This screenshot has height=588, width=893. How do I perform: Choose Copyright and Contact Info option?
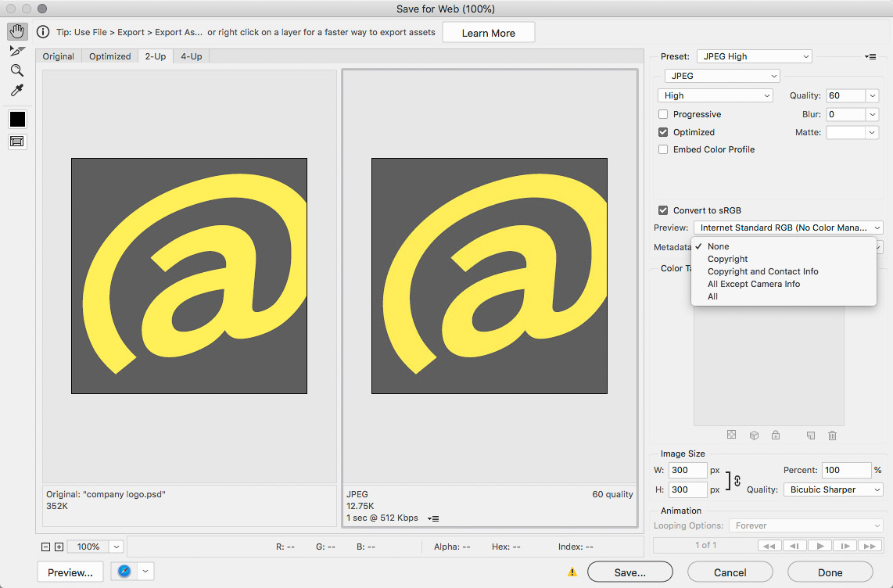tap(784, 271)
